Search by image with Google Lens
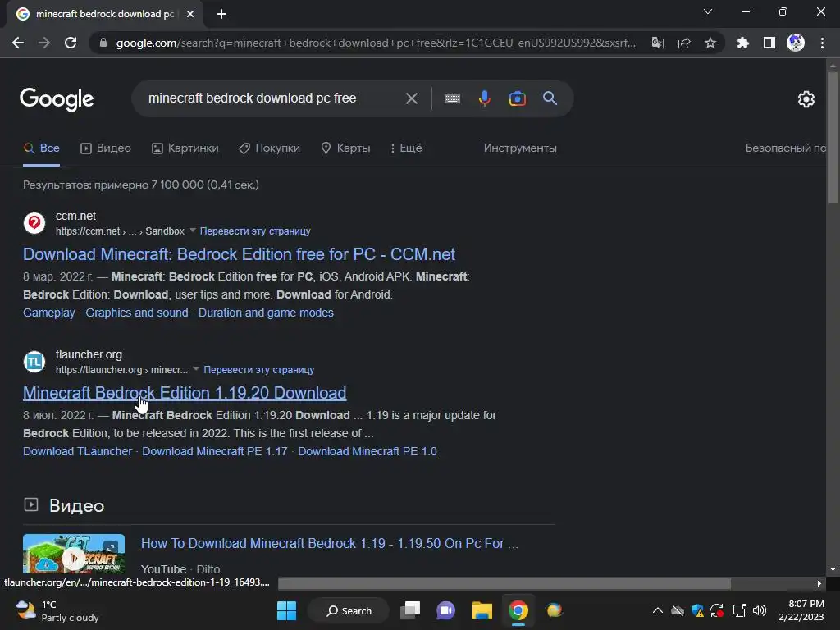 (518, 98)
